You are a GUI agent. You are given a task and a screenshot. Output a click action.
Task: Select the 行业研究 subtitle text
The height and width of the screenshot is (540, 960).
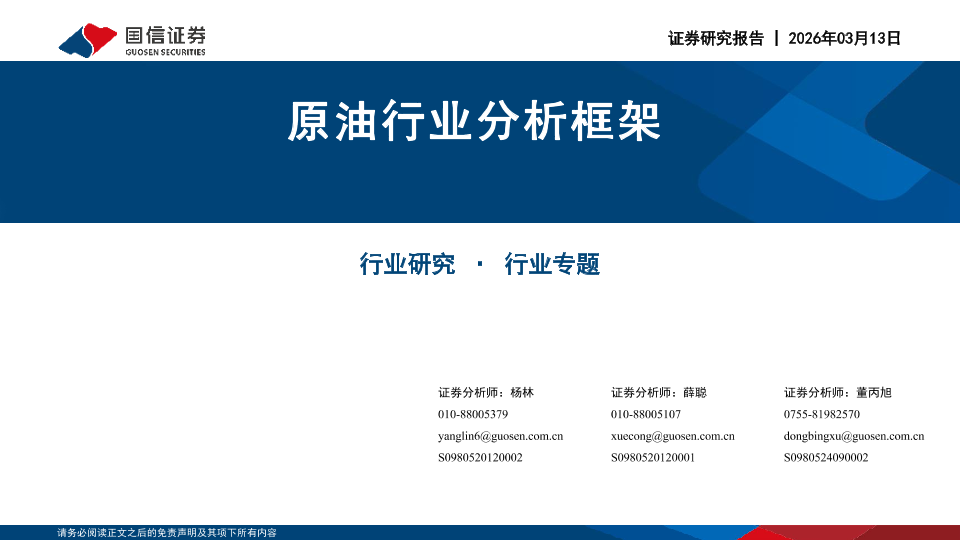click(407, 264)
